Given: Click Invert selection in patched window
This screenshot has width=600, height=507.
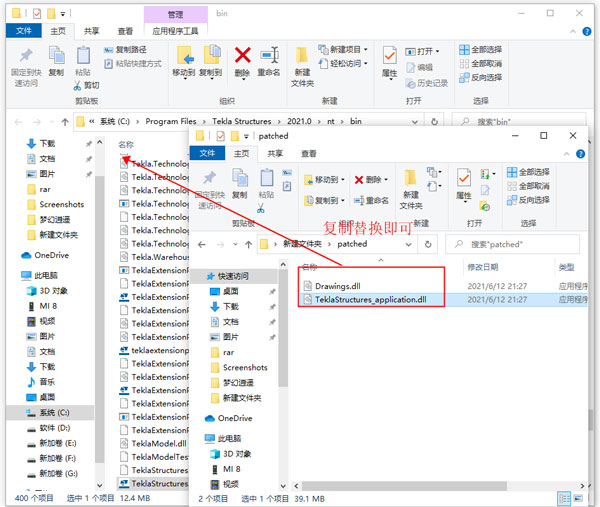Looking at the screenshot, I should 528,200.
